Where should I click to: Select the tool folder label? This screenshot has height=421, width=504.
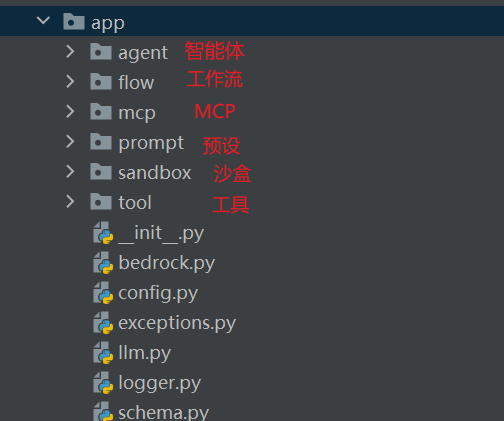(x=135, y=202)
